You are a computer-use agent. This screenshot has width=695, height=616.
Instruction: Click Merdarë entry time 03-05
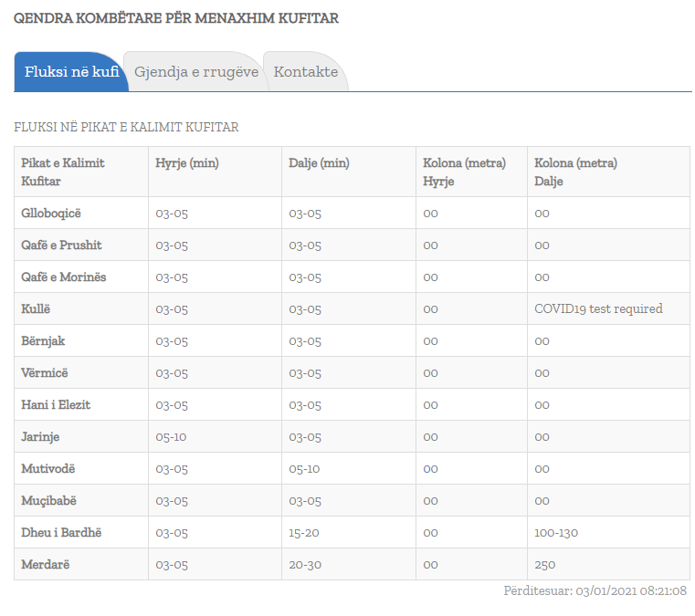[172, 565]
